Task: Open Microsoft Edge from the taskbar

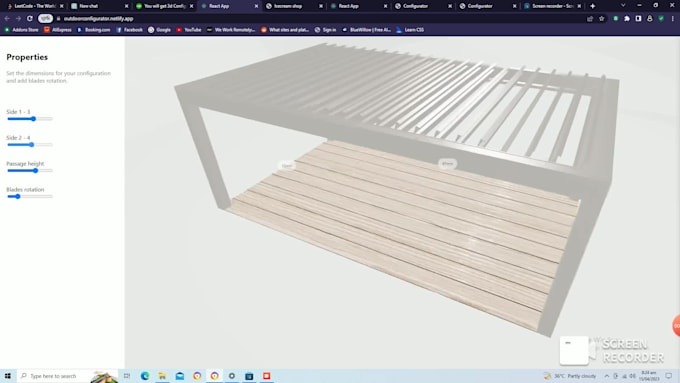Action: [x=145, y=376]
